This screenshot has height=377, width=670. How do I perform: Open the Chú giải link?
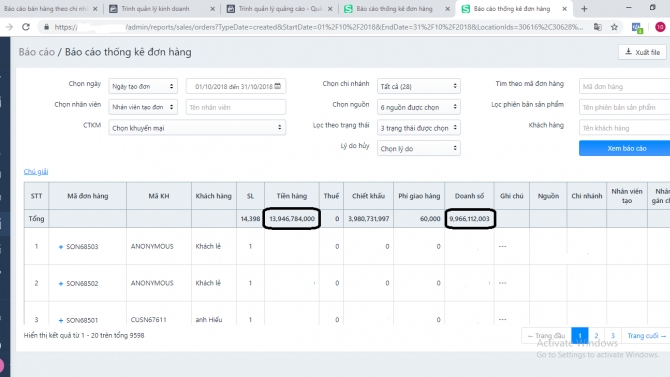pyautogui.click(x=36, y=171)
